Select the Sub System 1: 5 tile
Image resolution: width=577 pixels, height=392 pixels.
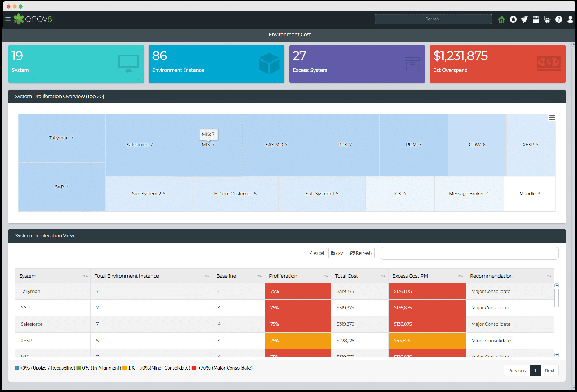coord(322,194)
